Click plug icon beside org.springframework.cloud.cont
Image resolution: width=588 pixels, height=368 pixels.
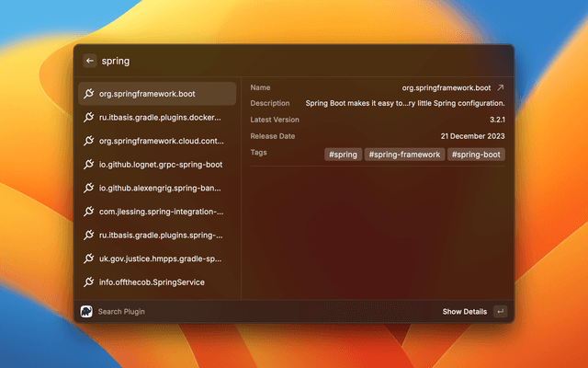click(x=89, y=141)
